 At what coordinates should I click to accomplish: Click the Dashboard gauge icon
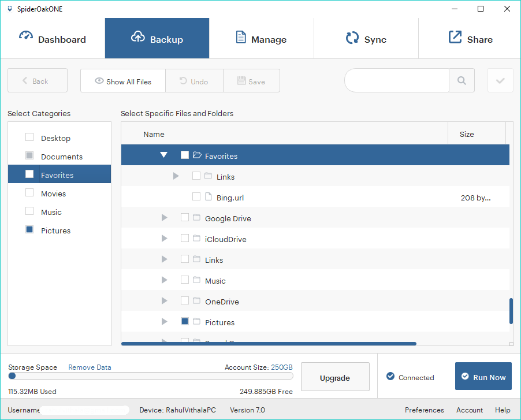tap(25, 36)
